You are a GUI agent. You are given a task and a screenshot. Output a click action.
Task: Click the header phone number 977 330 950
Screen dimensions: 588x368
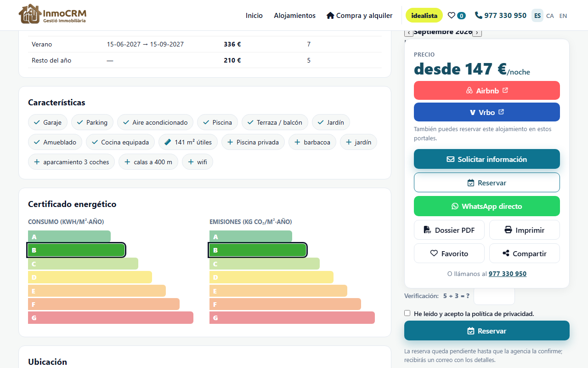pos(505,15)
